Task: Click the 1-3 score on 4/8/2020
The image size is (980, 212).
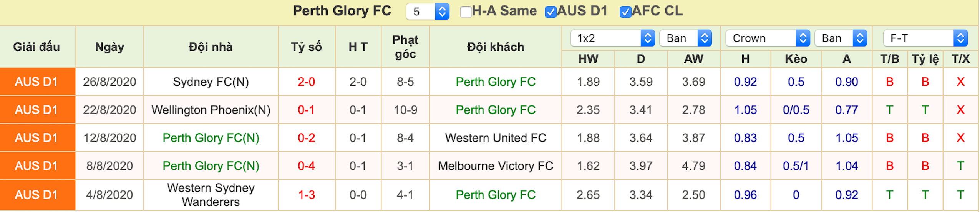Action: point(306,195)
